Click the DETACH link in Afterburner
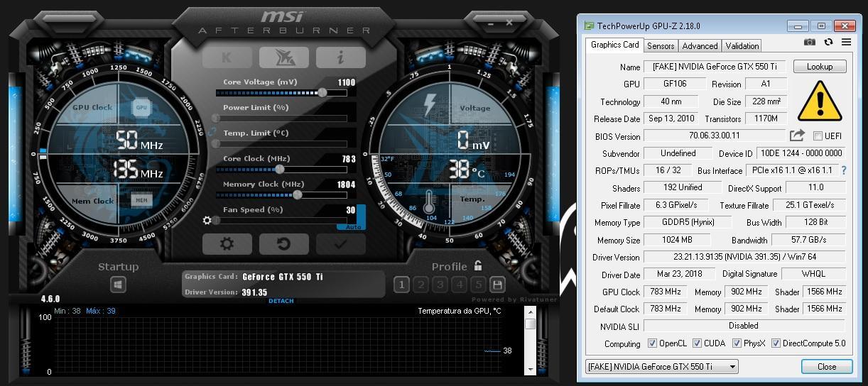The width and height of the screenshot is (868, 386). coord(281,301)
